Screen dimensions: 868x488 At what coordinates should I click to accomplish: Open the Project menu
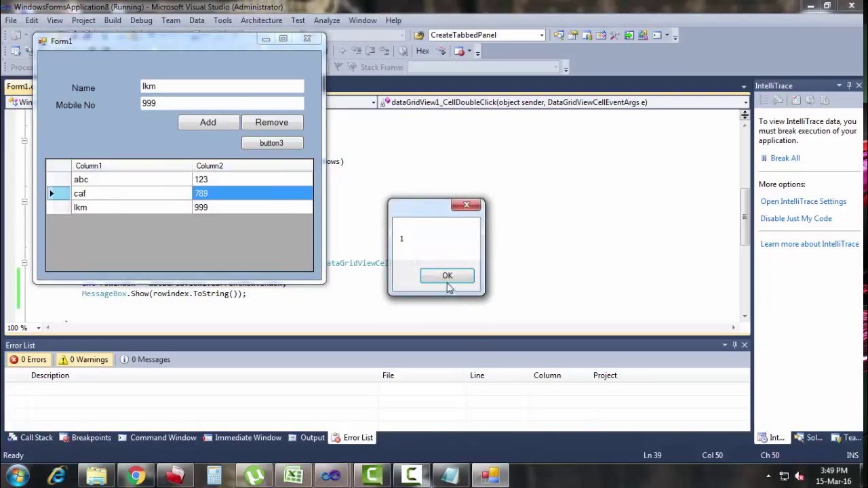click(83, 20)
